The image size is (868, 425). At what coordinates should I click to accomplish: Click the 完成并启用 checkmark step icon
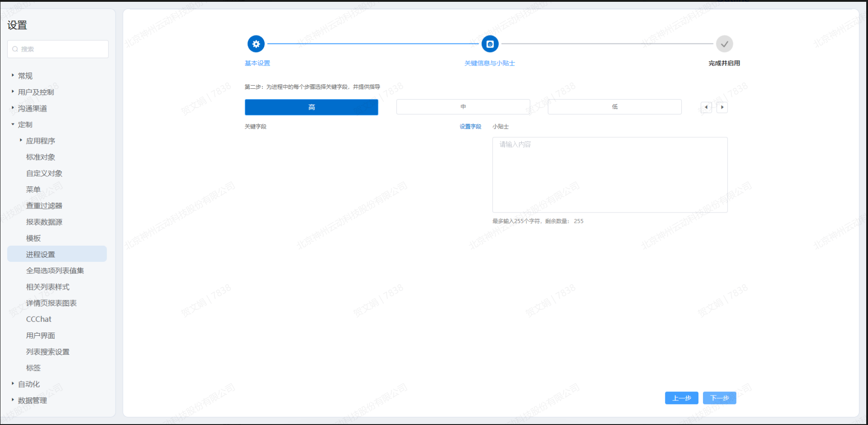pos(724,44)
